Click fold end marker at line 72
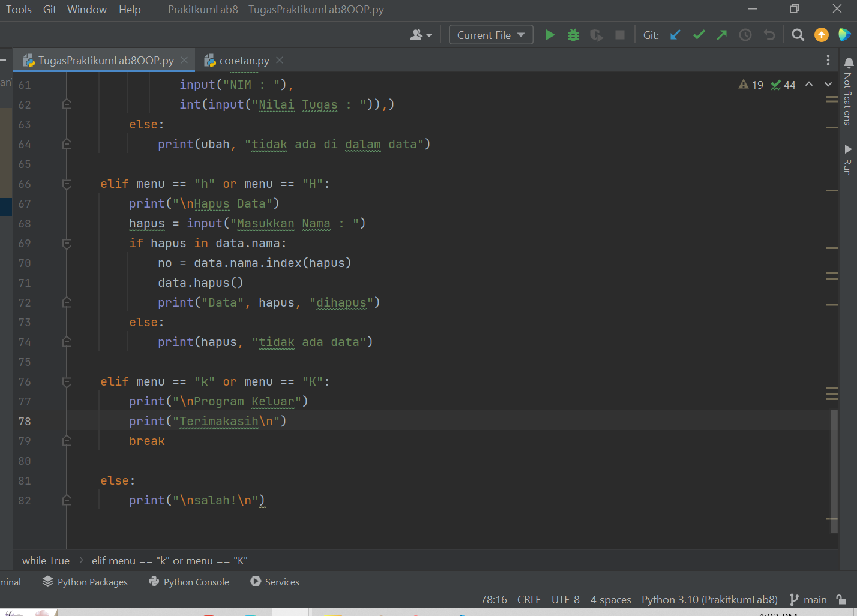This screenshot has width=857, height=616. coord(67,302)
